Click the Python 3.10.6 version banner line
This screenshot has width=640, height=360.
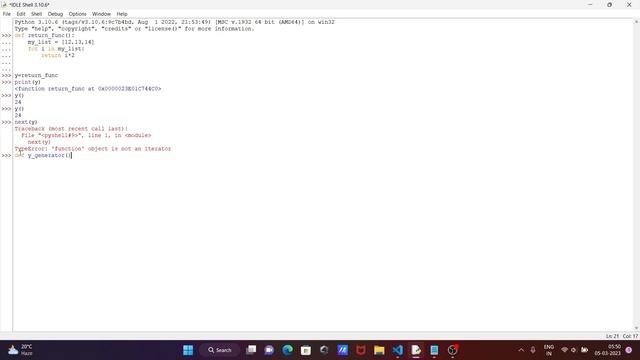coord(174,22)
